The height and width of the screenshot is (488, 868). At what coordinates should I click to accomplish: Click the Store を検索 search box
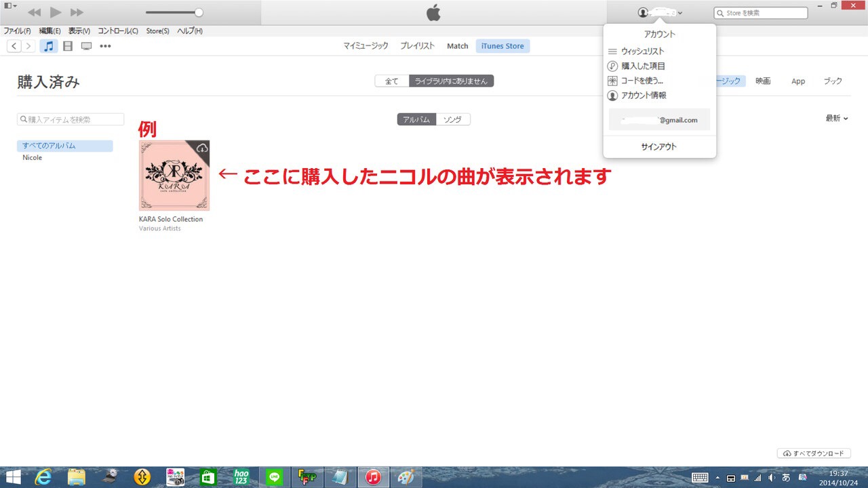(x=761, y=13)
